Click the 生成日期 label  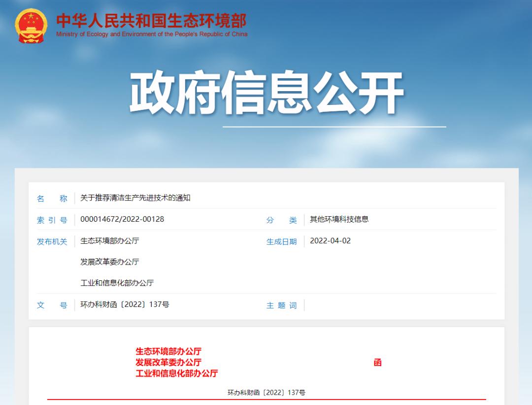click(282, 242)
